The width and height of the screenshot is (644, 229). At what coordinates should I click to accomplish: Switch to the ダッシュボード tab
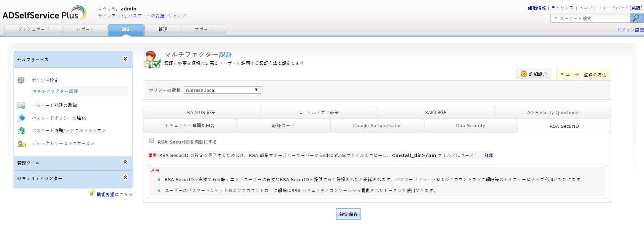tap(34, 30)
